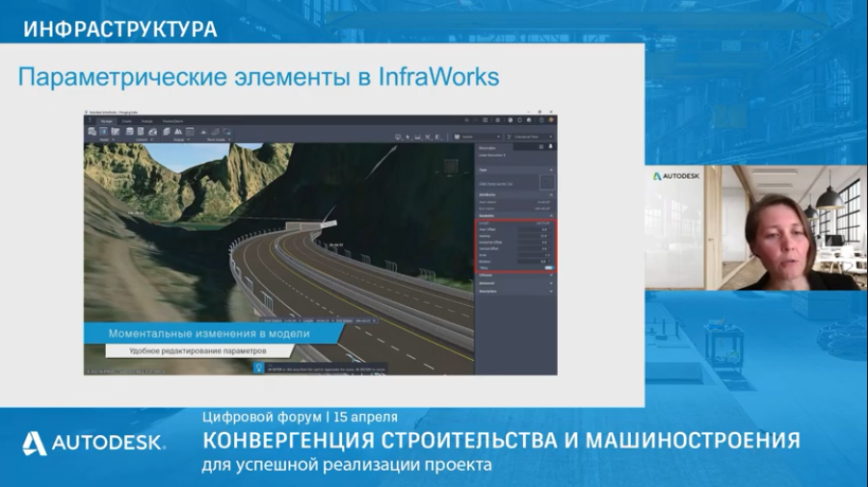This screenshot has height=487, width=868.
Task: Click the last icon in Display group
Action: point(190,131)
